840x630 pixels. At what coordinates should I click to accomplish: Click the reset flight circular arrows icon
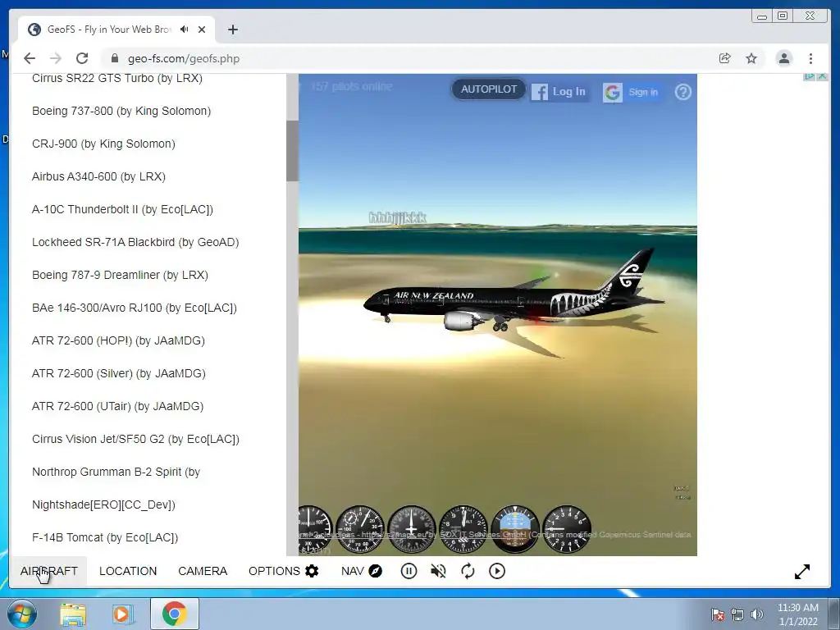coord(468,571)
